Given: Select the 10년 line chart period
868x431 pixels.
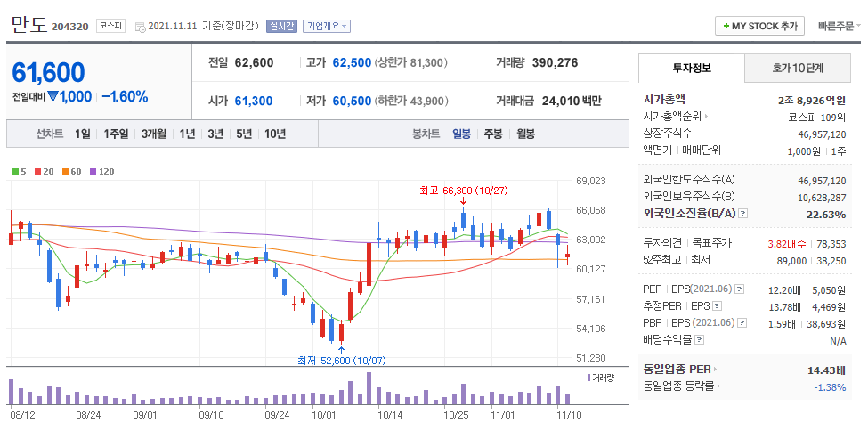Looking at the screenshot, I should click(275, 134).
